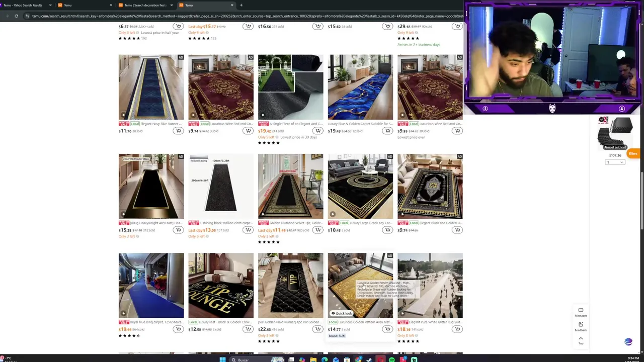Add $9.74 Luxurious Wine Red rug to cart
The height and width of the screenshot is (362, 644).
tap(248, 131)
